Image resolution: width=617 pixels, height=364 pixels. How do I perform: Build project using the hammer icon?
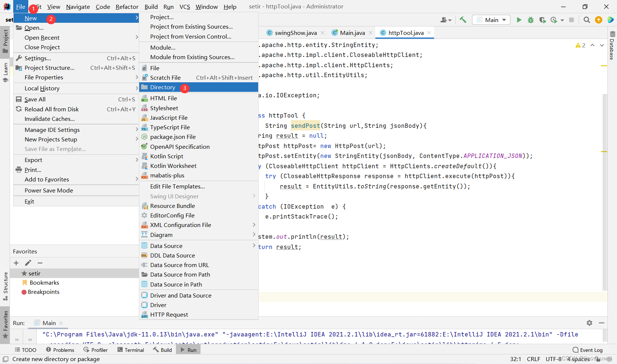463,20
